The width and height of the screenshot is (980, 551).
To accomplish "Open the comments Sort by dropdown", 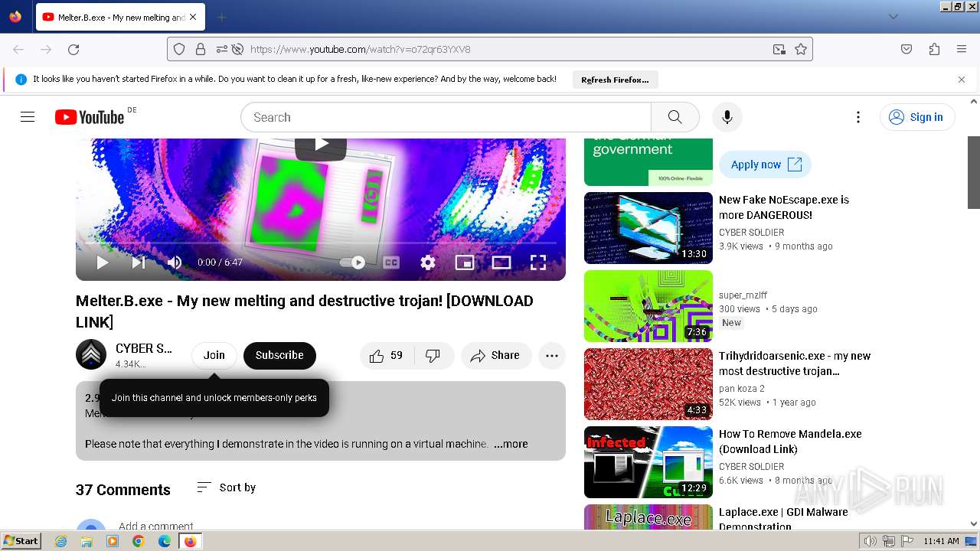I will (227, 487).
